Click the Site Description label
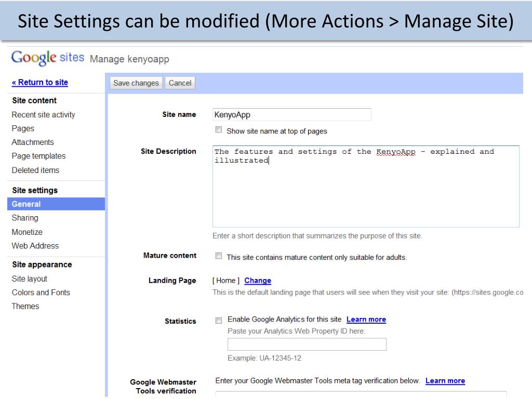The width and height of the screenshot is (532, 399). coord(168,151)
